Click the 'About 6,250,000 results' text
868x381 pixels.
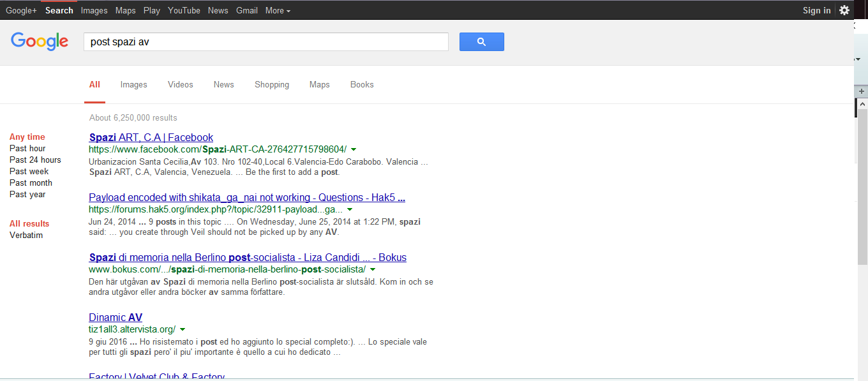click(133, 117)
